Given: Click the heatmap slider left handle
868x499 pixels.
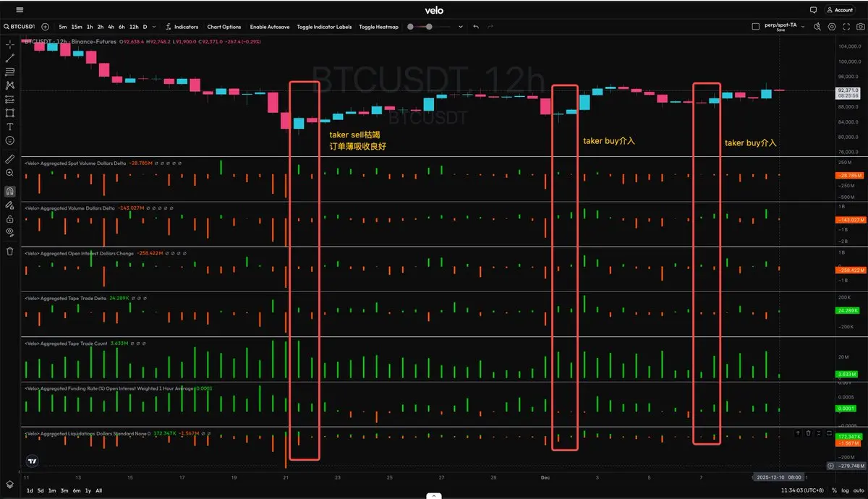Looking at the screenshot, I should [411, 27].
